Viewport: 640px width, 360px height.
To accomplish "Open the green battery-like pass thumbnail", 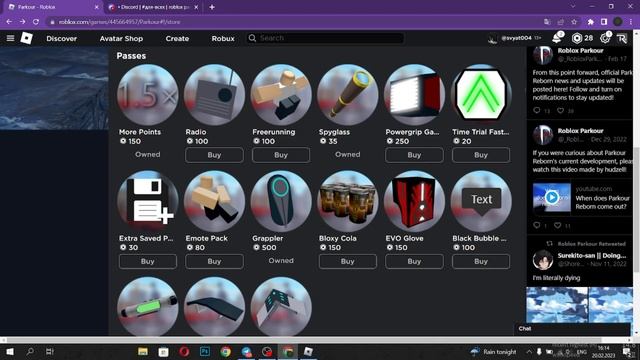I will tap(148, 307).
